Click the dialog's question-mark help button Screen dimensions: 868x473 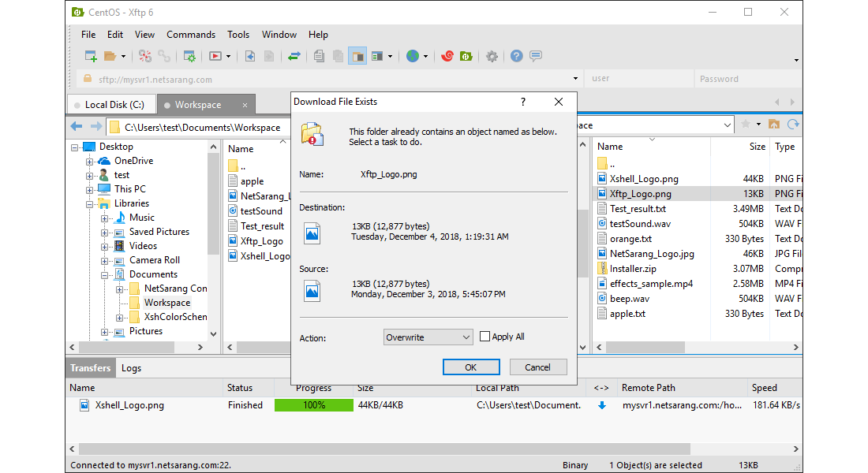[523, 102]
